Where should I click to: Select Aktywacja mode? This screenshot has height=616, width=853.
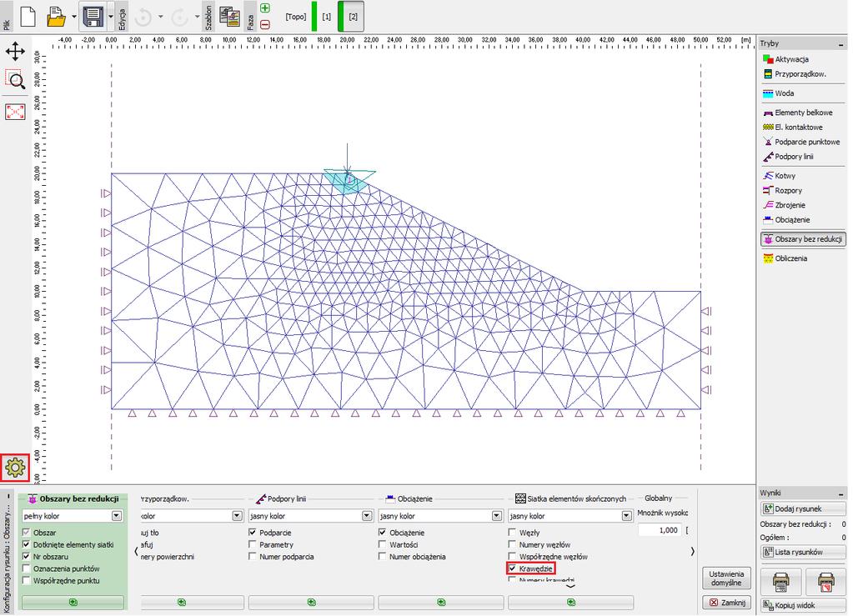pos(786,59)
